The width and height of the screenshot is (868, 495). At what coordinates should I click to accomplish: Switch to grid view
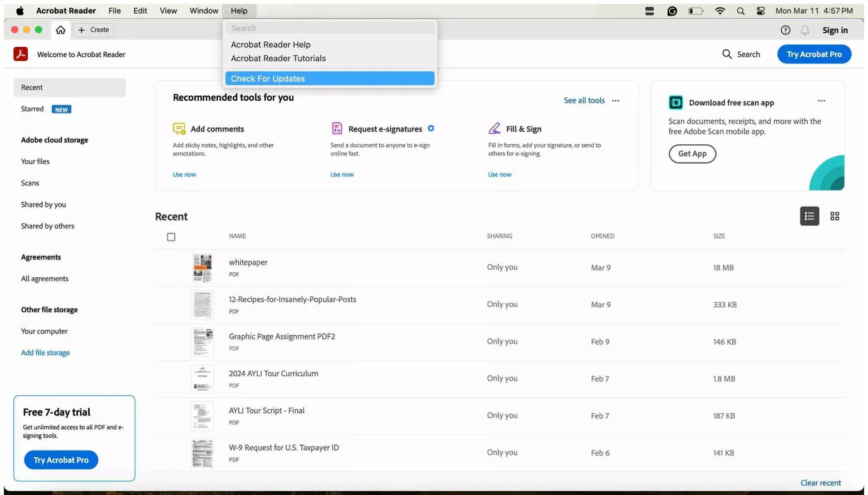click(835, 216)
